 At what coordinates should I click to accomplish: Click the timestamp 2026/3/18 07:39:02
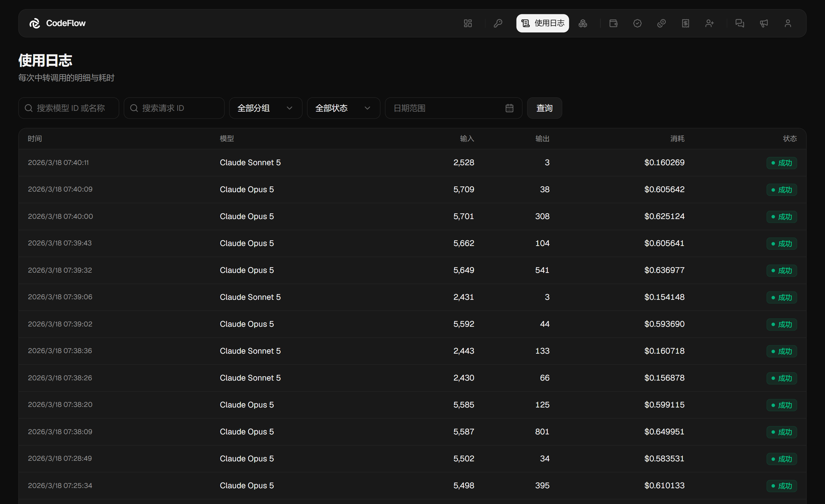pyautogui.click(x=60, y=324)
